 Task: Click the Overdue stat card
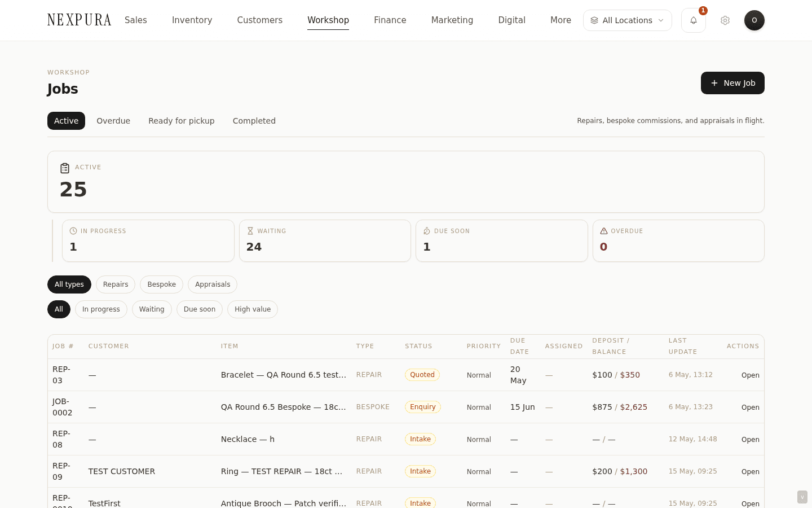[678, 241]
